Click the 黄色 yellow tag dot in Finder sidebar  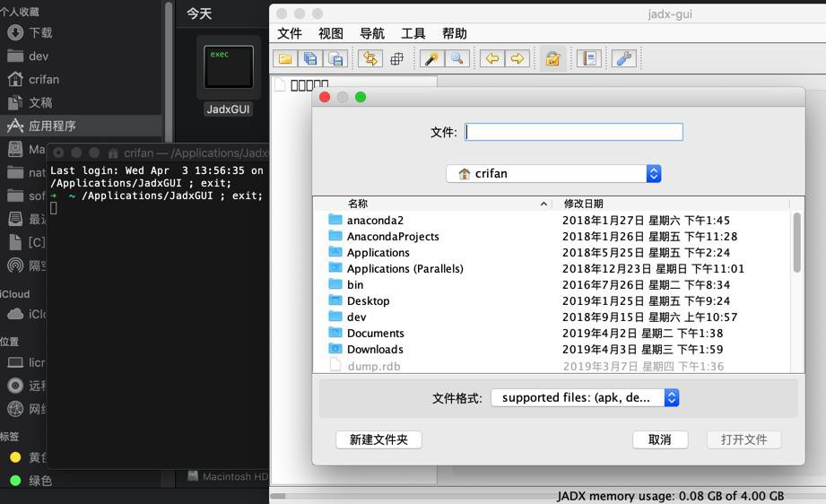click(x=15, y=457)
